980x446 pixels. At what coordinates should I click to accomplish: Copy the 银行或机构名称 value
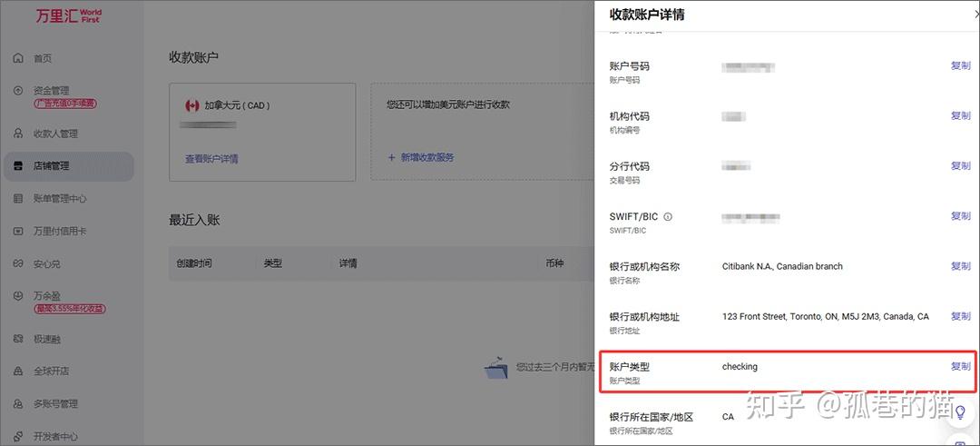[961, 266]
